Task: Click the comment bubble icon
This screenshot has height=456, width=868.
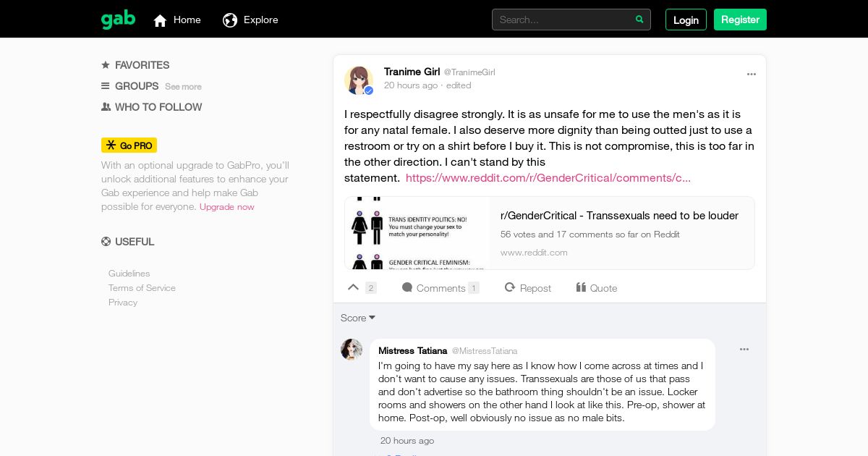Action: click(x=407, y=287)
